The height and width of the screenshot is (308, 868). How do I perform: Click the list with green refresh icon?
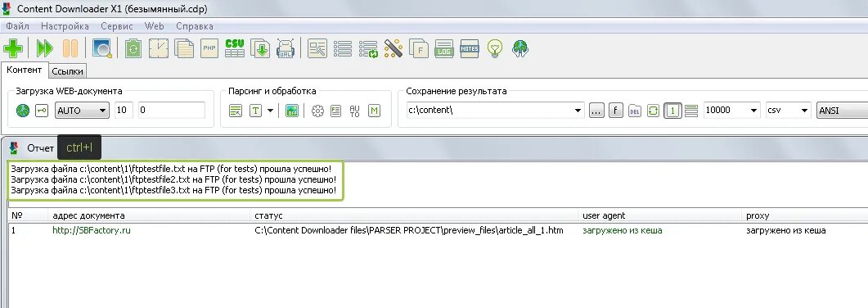[368, 48]
